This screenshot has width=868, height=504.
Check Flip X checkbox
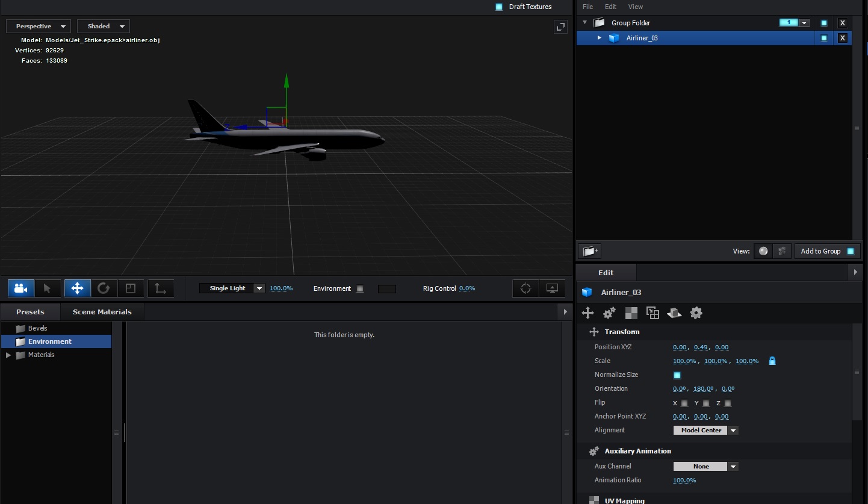[x=684, y=403]
